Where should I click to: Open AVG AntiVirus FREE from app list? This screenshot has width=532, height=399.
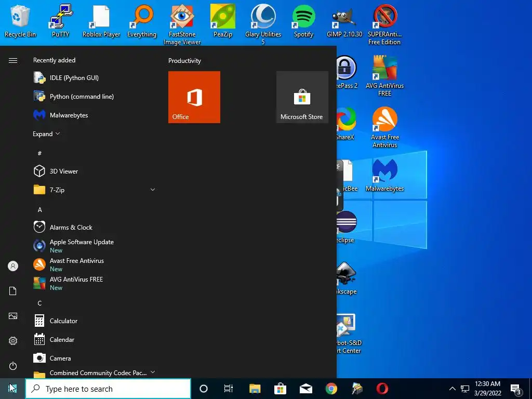[x=95, y=283]
